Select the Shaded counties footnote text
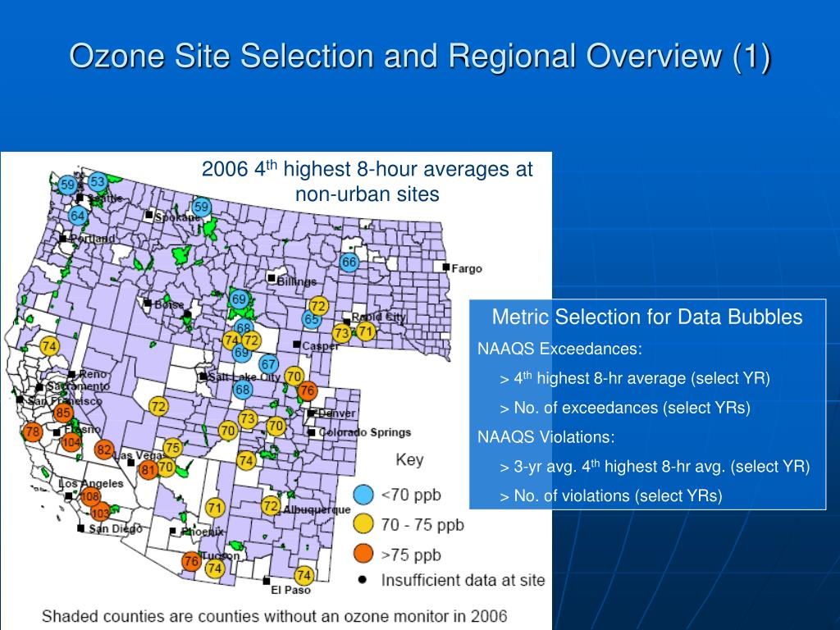 point(274,616)
